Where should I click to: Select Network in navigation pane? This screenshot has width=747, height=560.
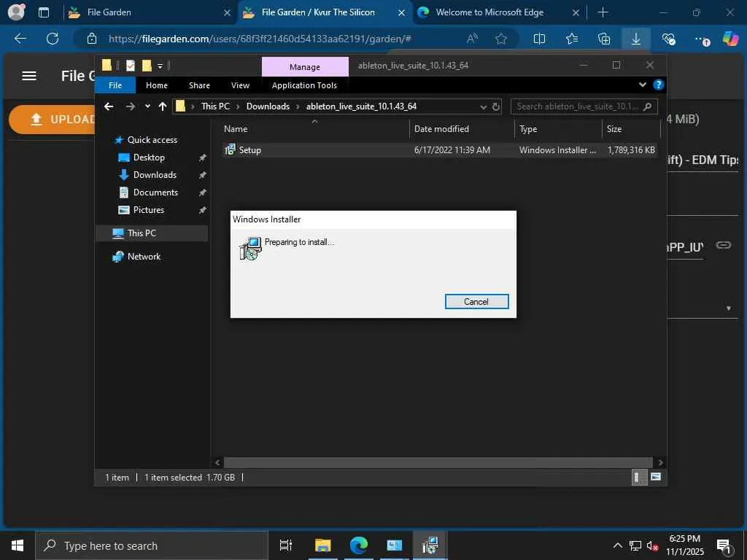coord(144,257)
